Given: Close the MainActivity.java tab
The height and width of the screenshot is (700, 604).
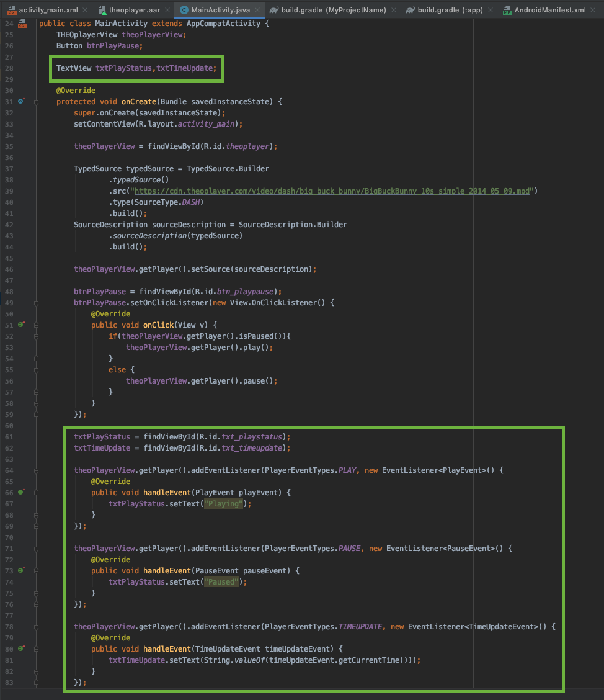Looking at the screenshot, I should click(258, 11).
